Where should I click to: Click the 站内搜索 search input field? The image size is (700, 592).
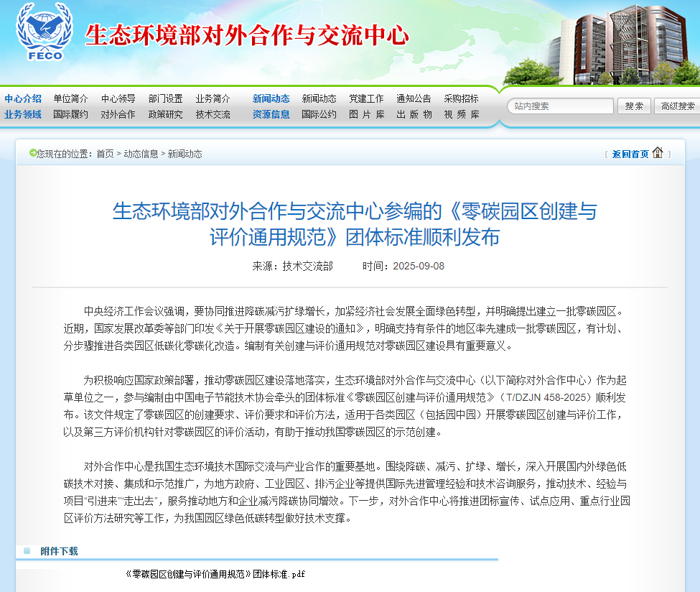tap(561, 106)
